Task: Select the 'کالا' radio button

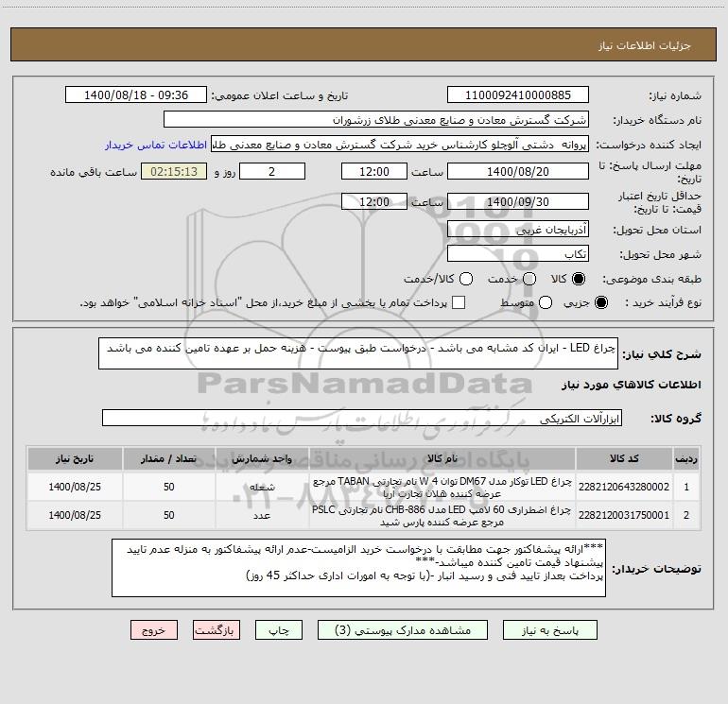Action: coord(579,279)
